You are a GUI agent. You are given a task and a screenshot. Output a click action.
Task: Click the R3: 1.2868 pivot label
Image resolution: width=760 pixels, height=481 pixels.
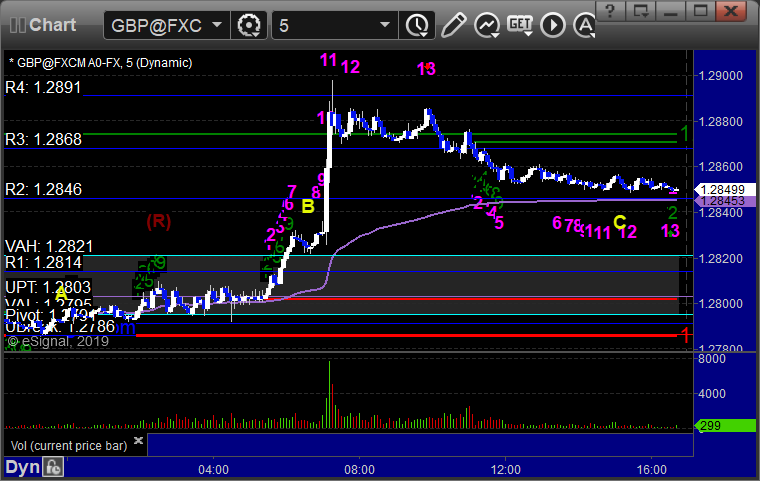click(43, 140)
